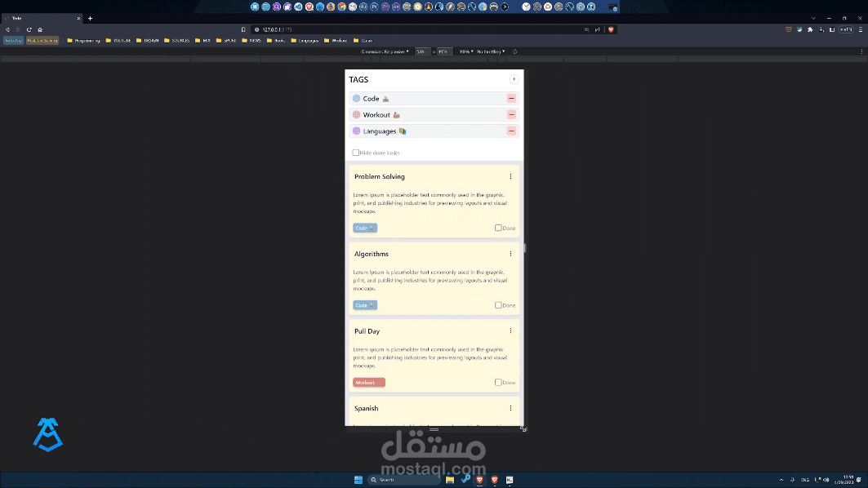Select the Languages tag row
This screenshot has height=488, width=868.
434,131
